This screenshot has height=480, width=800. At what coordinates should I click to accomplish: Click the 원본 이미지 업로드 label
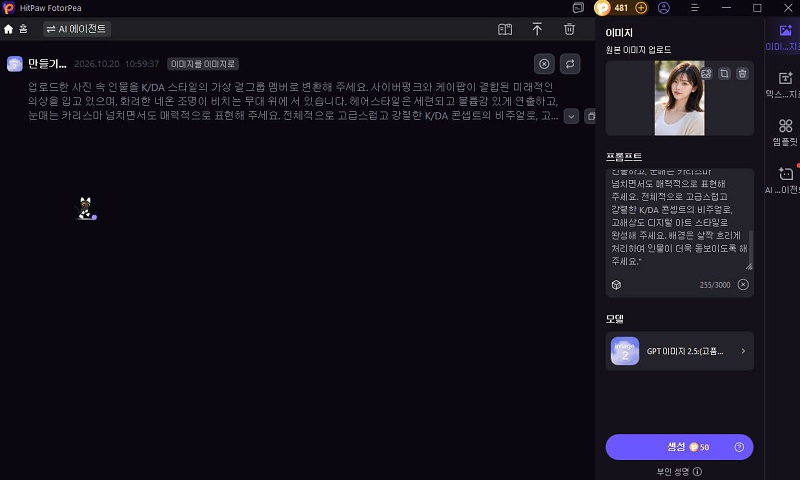[x=638, y=49]
